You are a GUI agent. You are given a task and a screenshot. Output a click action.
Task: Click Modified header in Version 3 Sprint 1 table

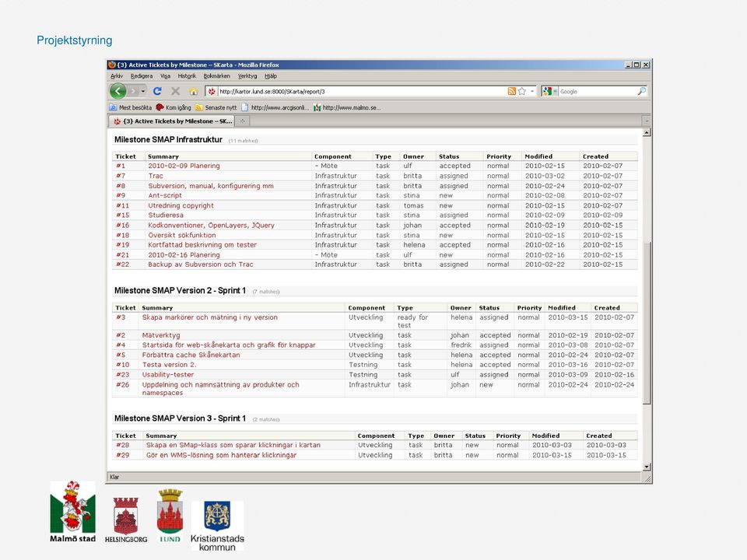point(545,436)
